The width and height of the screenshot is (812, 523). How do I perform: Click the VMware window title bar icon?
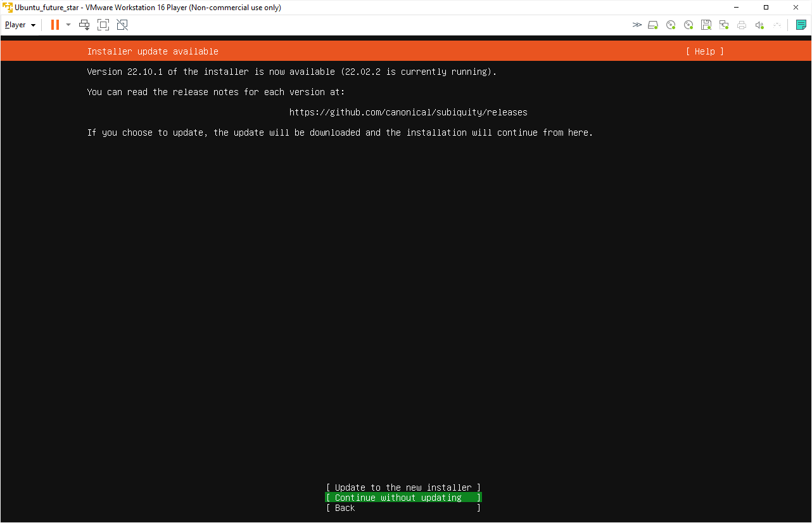[x=8, y=8]
